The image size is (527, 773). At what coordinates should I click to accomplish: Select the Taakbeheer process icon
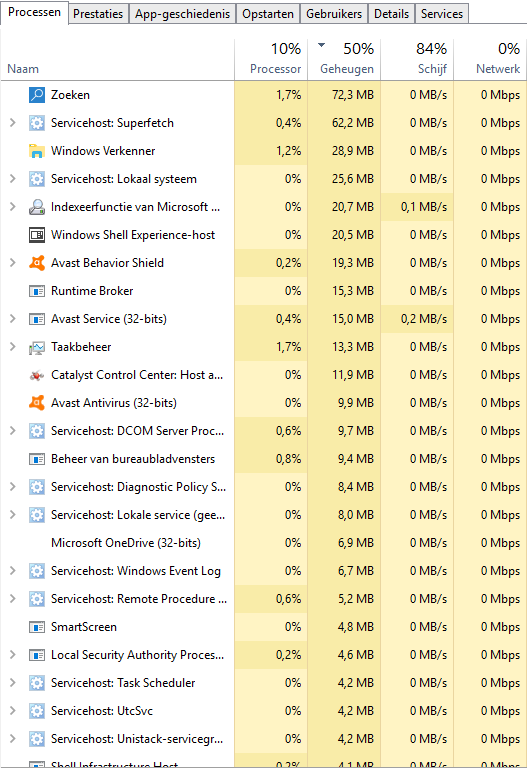pos(37,347)
